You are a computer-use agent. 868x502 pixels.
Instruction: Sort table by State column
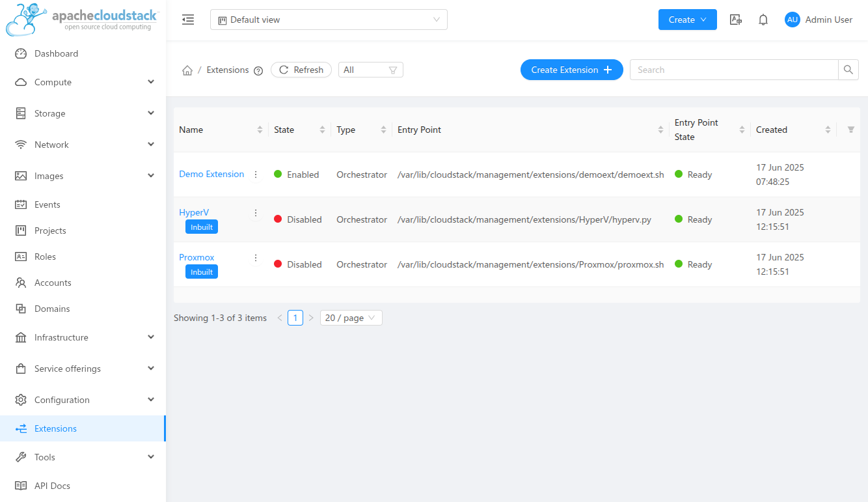tap(322, 130)
